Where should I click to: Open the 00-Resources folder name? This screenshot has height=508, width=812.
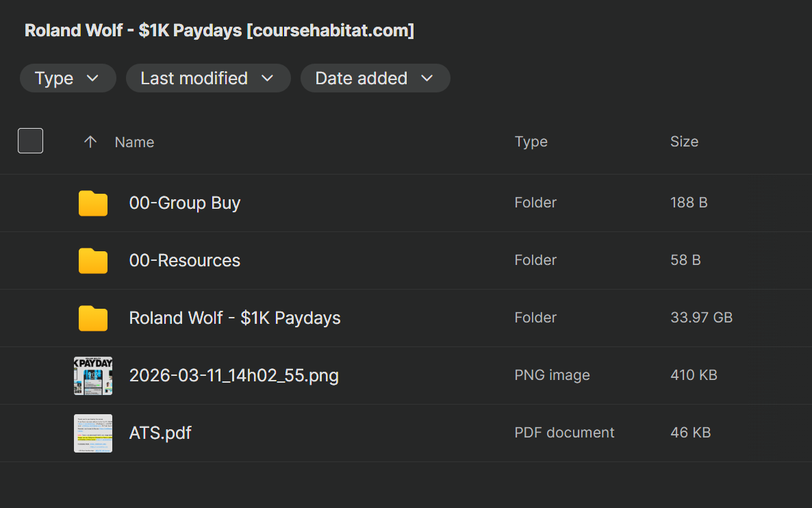[x=184, y=260]
